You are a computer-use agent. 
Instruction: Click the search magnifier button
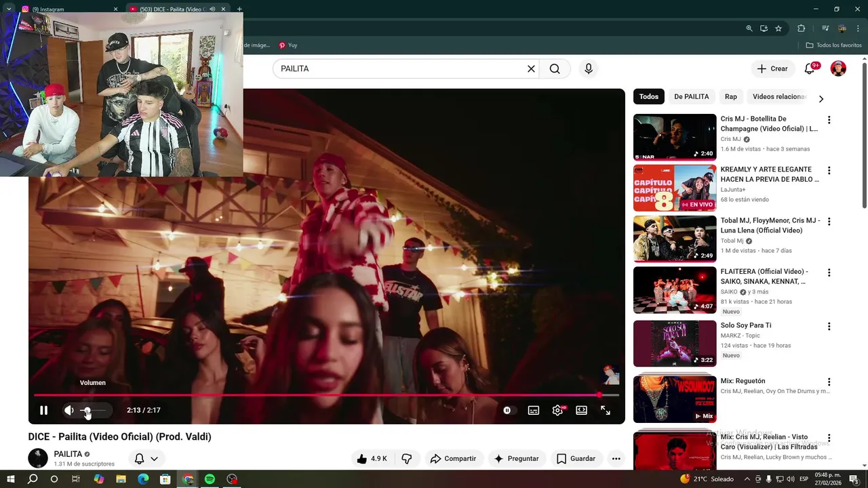pos(555,68)
